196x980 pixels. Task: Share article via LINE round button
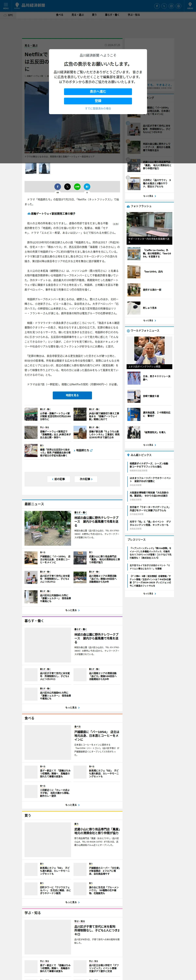click(77, 186)
